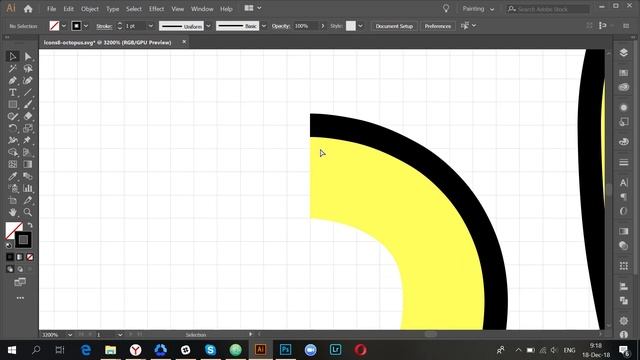Change Screen Mode button
The width and height of the screenshot is (640, 360).
click(x=20, y=282)
